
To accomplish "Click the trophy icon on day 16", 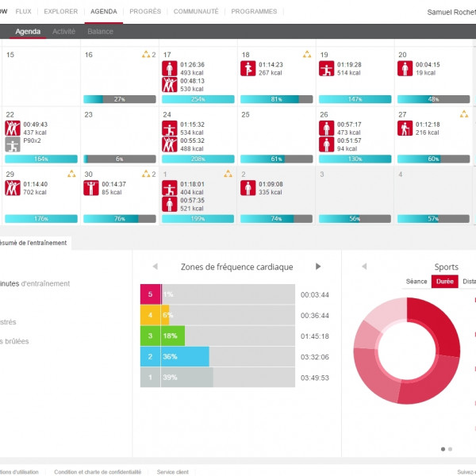I will pyautogui.click(x=145, y=55).
